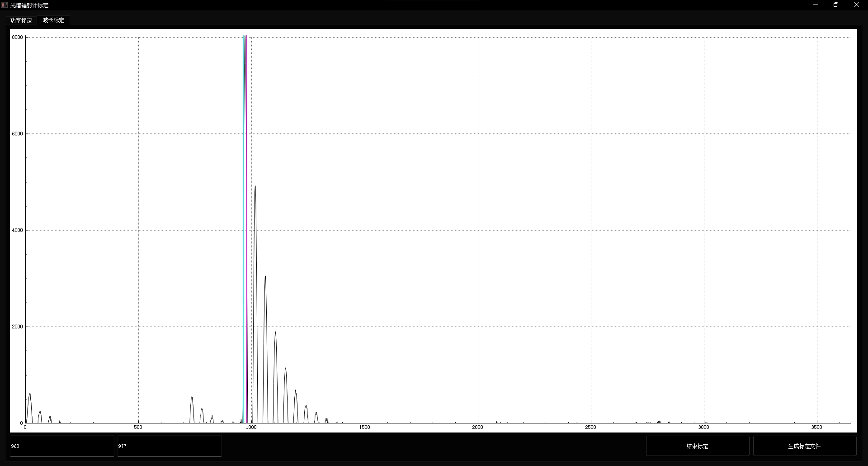Select the 波长标定 tab
Image resolution: width=868 pixels, height=466 pixels.
54,20
